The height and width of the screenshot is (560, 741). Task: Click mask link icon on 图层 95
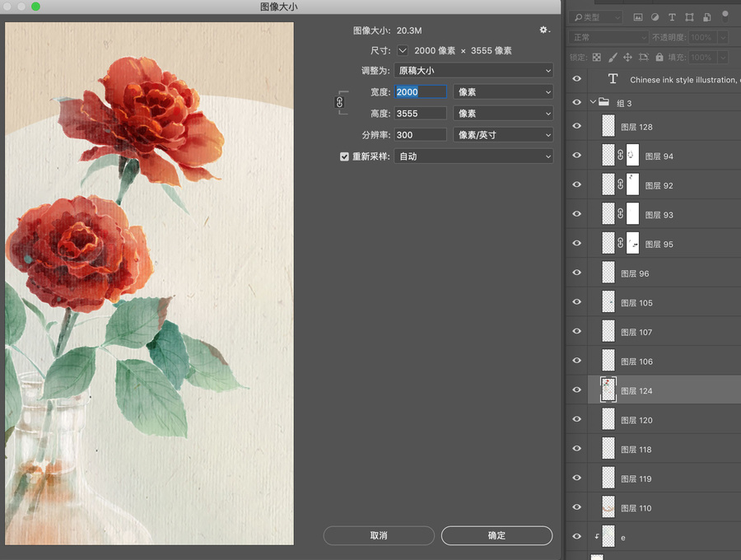pyautogui.click(x=621, y=243)
